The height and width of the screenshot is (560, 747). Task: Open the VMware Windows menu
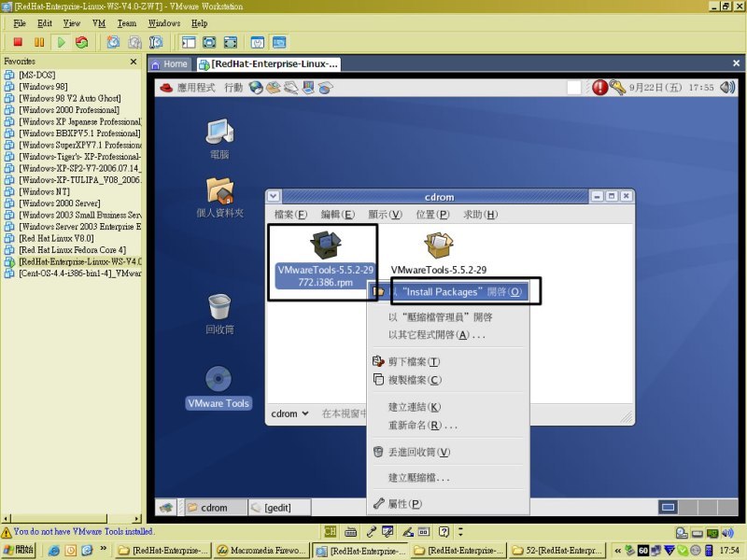click(x=164, y=22)
